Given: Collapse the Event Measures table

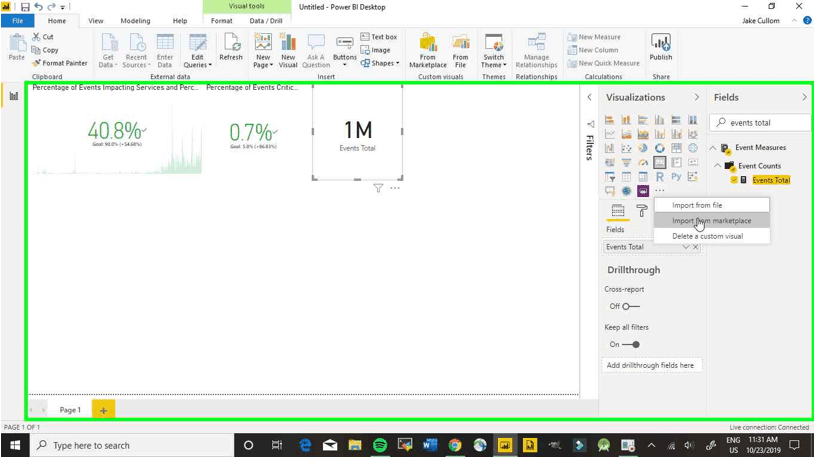Looking at the screenshot, I should coord(712,148).
